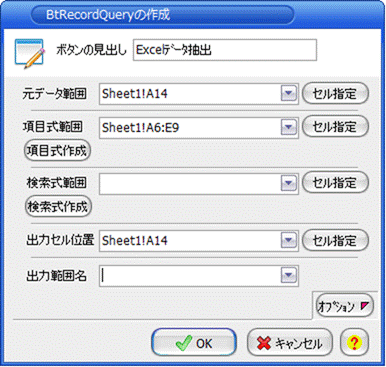Click the キャンセル button

pos(290,343)
